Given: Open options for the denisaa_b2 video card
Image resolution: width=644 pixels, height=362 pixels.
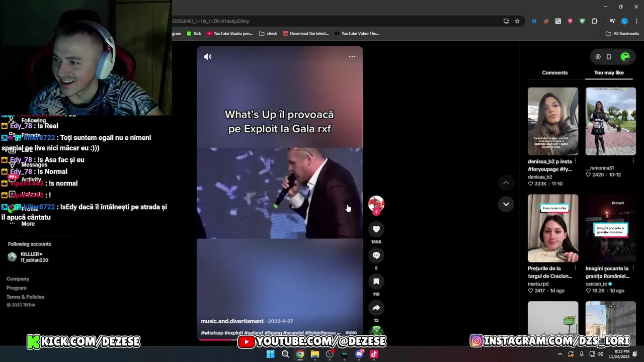Looking at the screenshot, I should 576,161.
